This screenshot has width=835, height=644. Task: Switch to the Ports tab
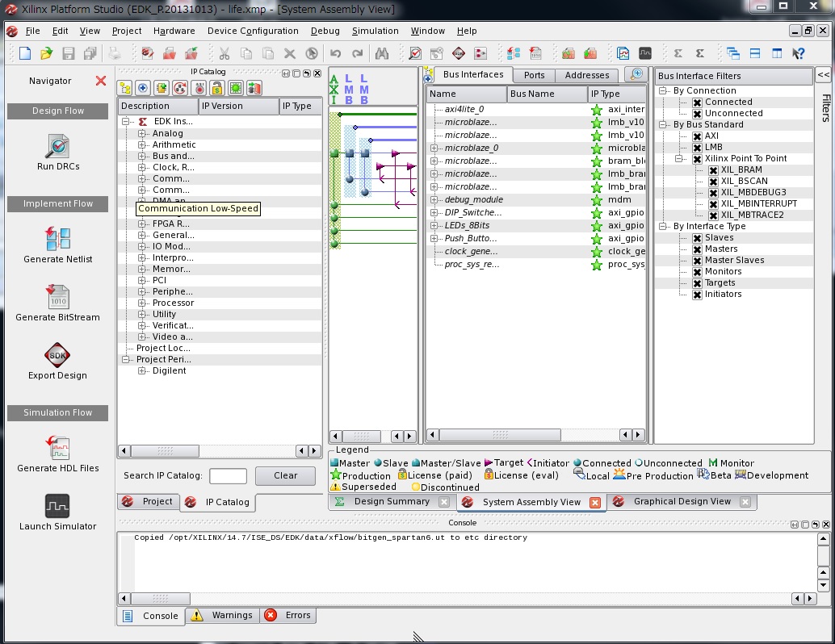tap(534, 75)
